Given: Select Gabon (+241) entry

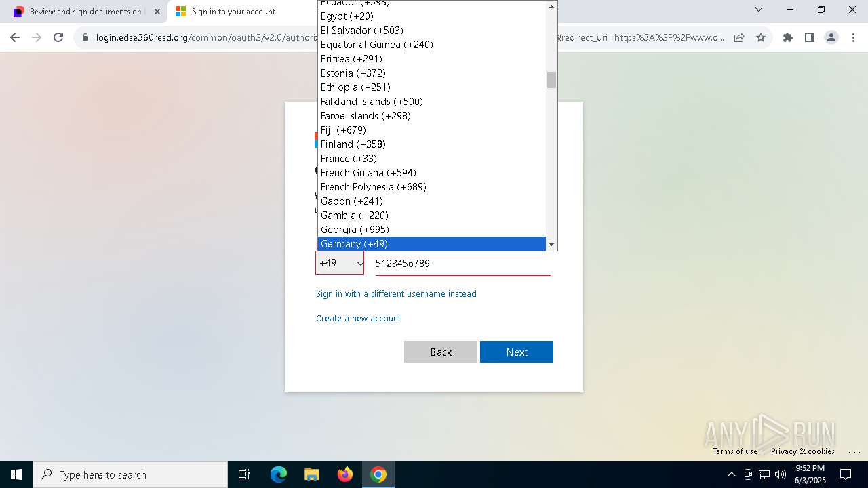Looking at the screenshot, I should [432, 201].
